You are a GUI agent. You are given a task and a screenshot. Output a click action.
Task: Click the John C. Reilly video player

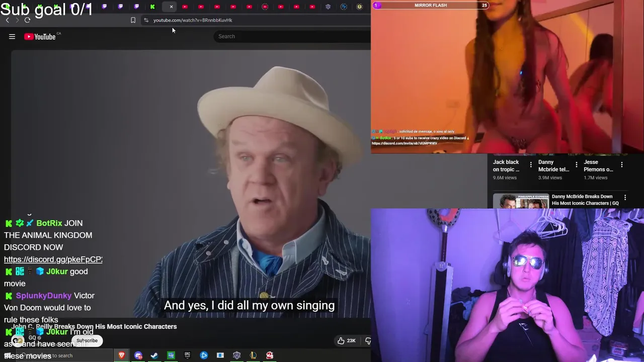[x=191, y=184]
